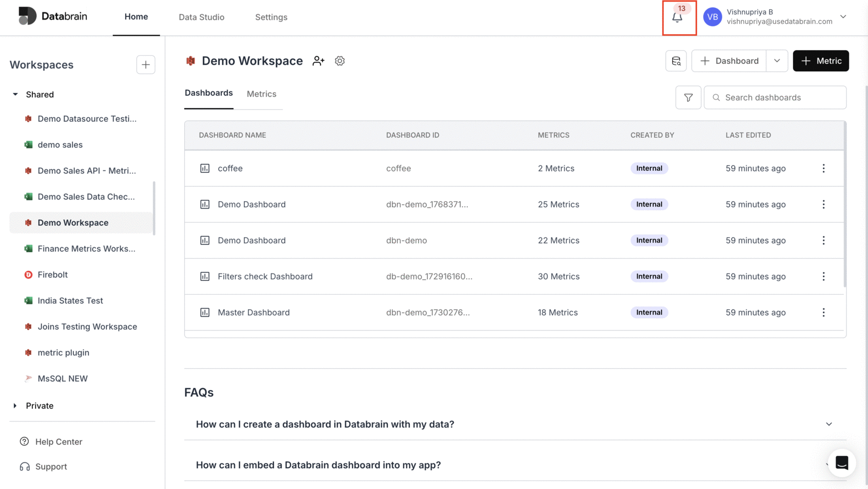
Task: Create a new Dashboard button
Action: (729, 61)
